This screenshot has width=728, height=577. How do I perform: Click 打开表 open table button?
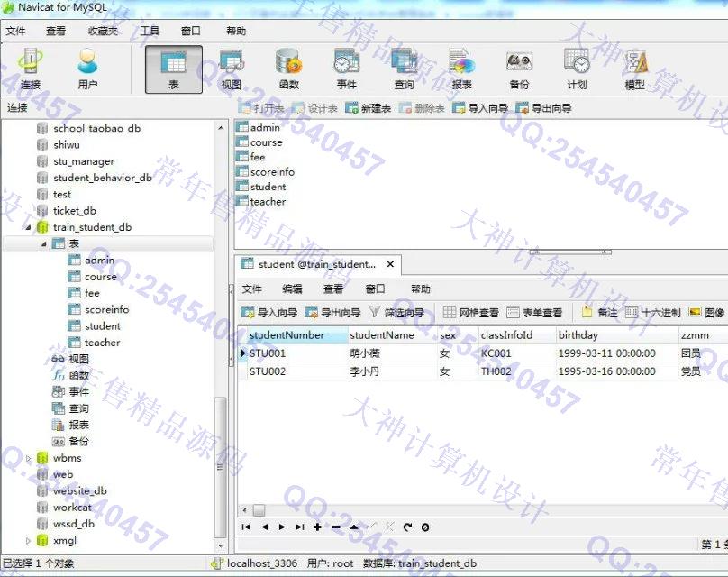[x=261, y=108]
